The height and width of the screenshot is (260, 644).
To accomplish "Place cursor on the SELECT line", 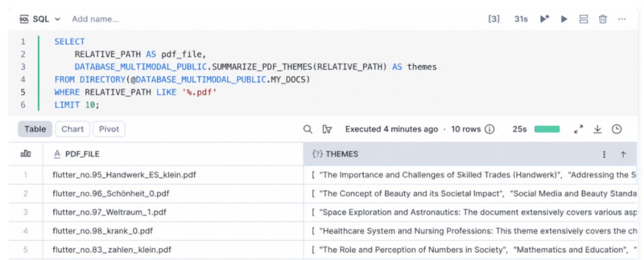I will pyautogui.click(x=69, y=42).
